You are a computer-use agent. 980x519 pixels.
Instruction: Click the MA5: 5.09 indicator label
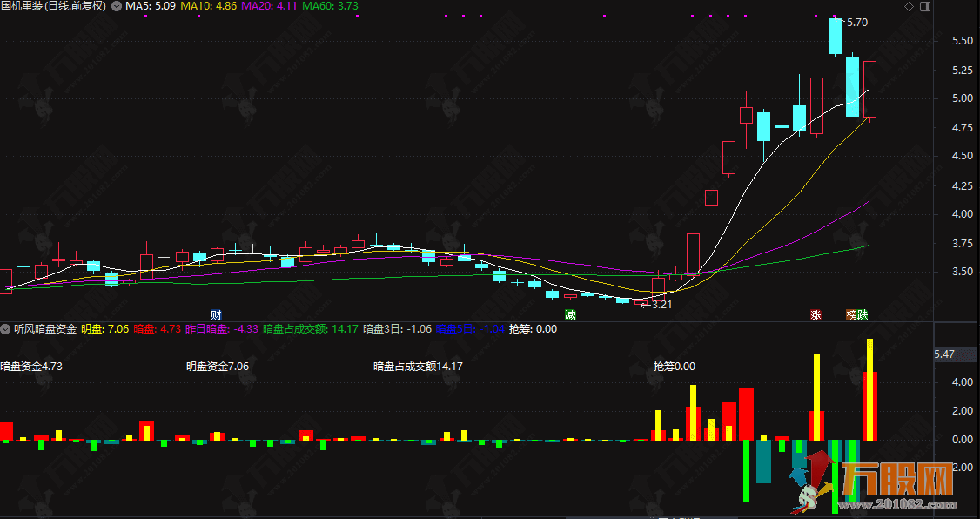151,6
